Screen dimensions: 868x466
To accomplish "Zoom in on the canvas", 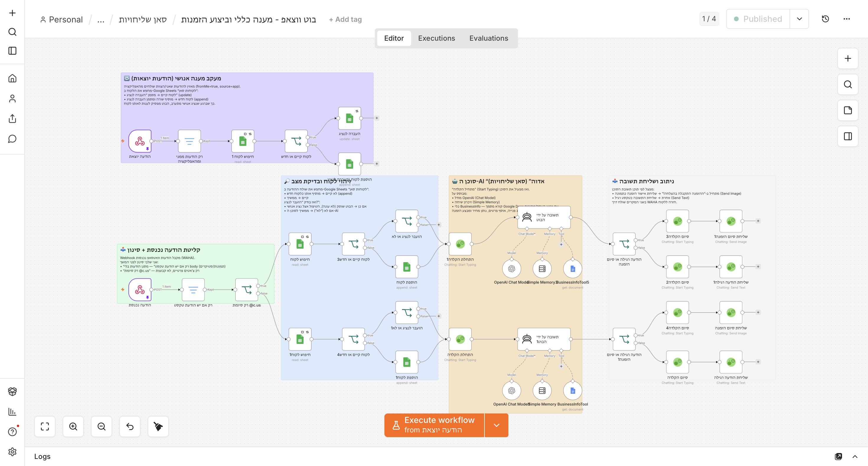I will (x=73, y=426).
